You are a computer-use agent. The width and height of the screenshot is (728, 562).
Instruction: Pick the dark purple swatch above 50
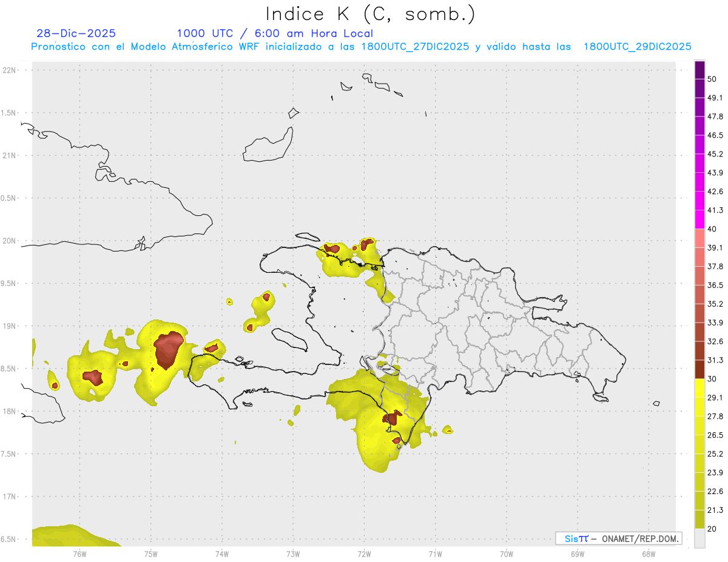[x=699, y=70]
